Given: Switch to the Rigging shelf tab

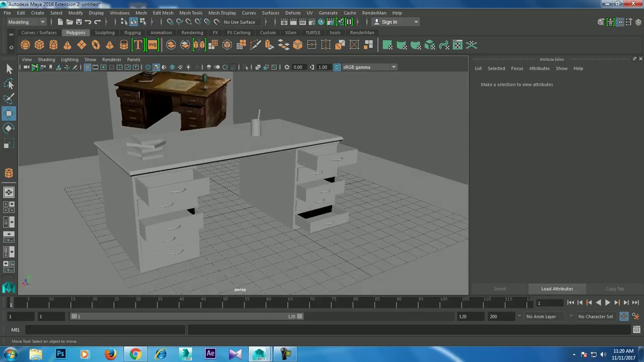Looking at the screenshot, I should click(132, 33).
